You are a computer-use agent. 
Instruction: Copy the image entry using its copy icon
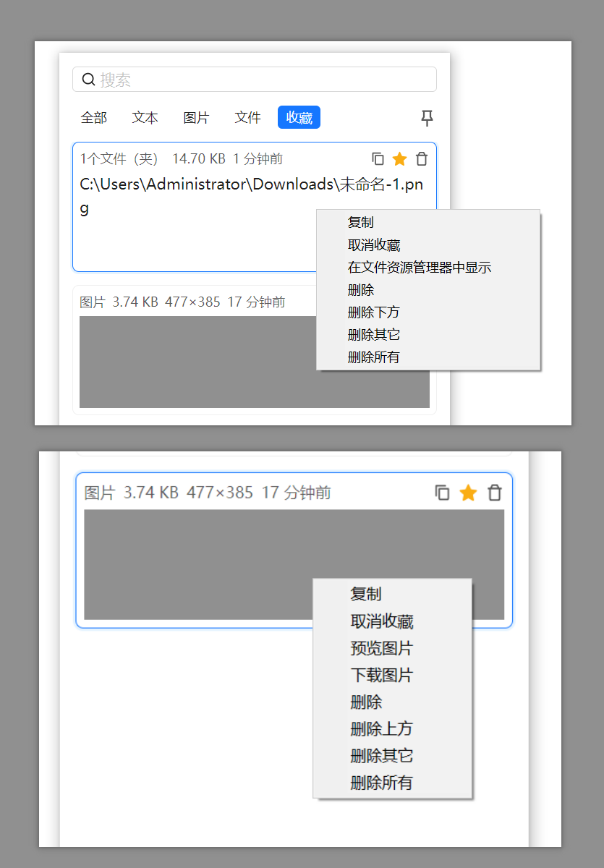pyautogui.click(x=443, y=493)
